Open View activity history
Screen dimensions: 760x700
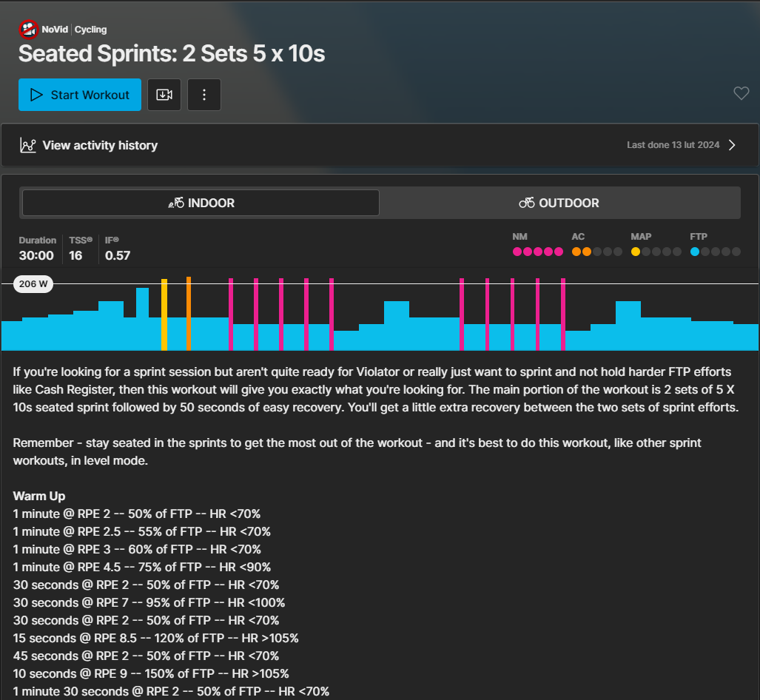100,145
